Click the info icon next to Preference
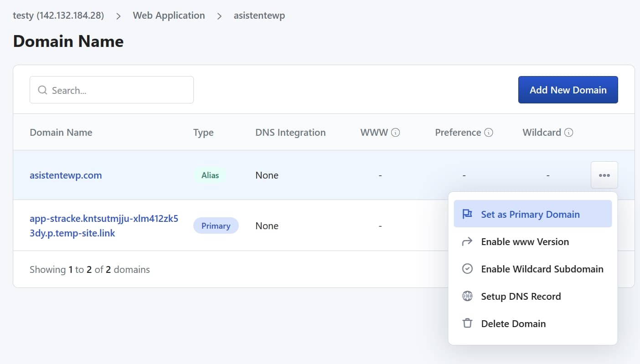Viewport: 640px width, 364px height. click(x=489, y=133)
